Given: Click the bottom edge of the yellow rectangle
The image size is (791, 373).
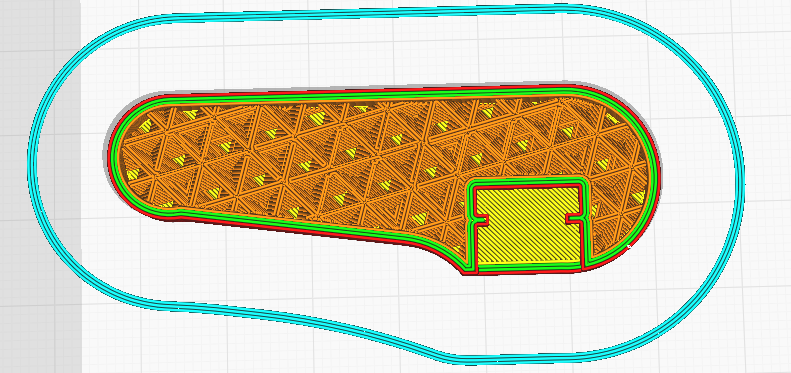Looking at the screenshot, I should click(528, 262).
